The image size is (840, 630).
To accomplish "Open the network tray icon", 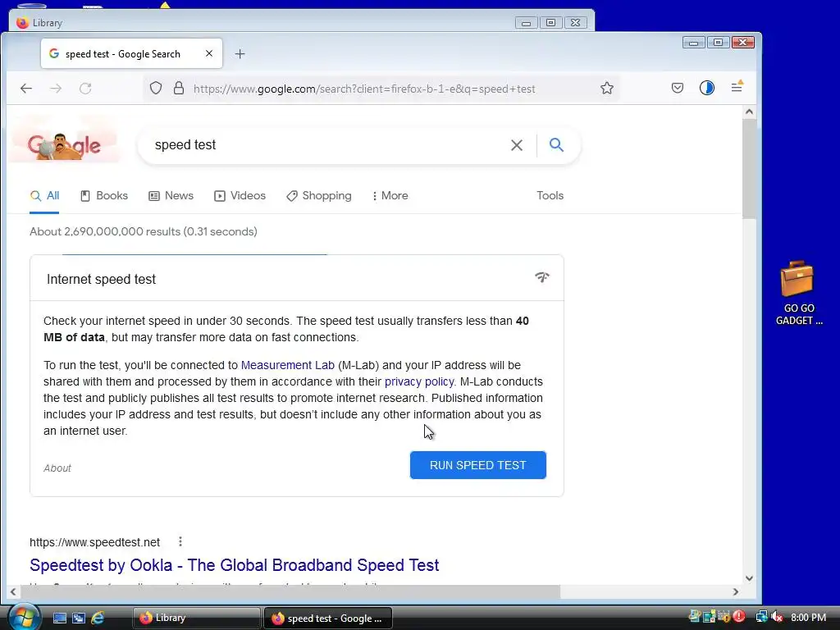I will (x=761, y=617).
